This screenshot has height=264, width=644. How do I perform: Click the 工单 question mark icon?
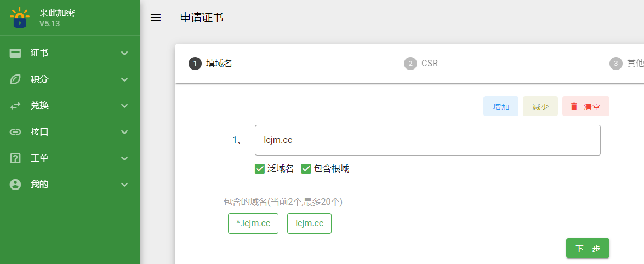(x=15, y=158)
